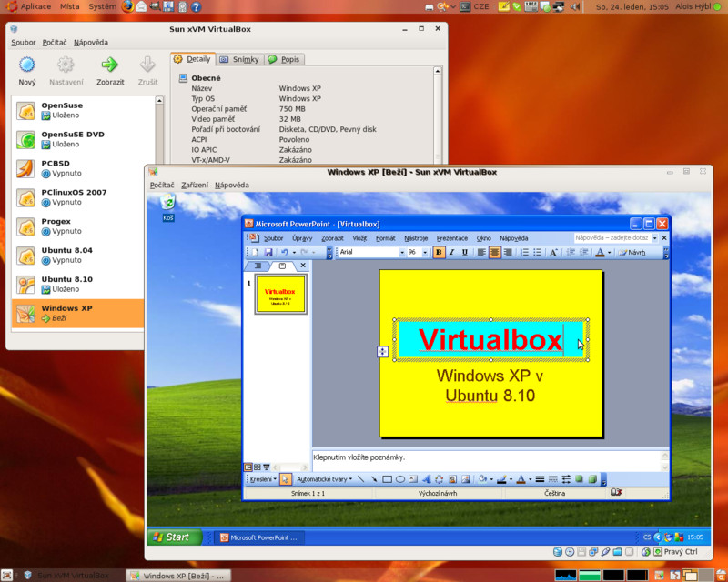
Task: Click Increase font size icon
Action: point(553,252)
